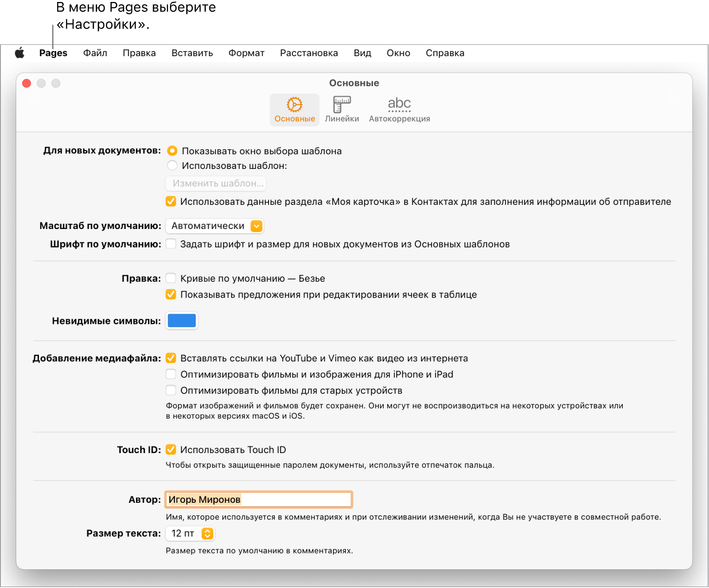This screenshot has width=709, height=588.
Task: Select the Основные gear icon tab
Action: click(x=295, y=110)
